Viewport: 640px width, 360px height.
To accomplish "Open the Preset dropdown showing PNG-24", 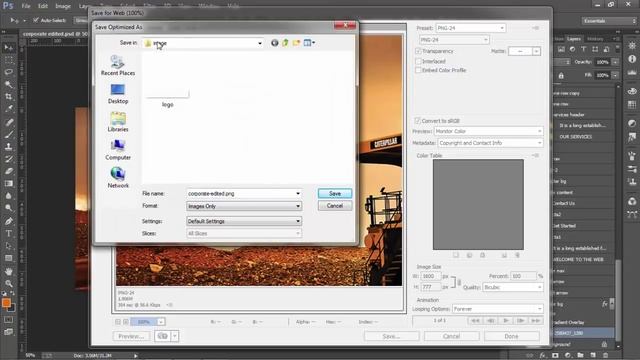I will [x=471, y=28].
